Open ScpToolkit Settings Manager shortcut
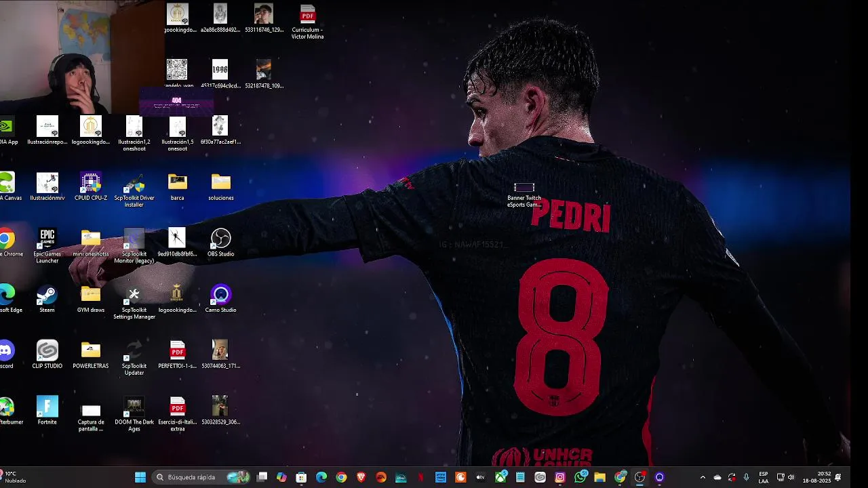 pyautogui.click(x=134, y=302)
